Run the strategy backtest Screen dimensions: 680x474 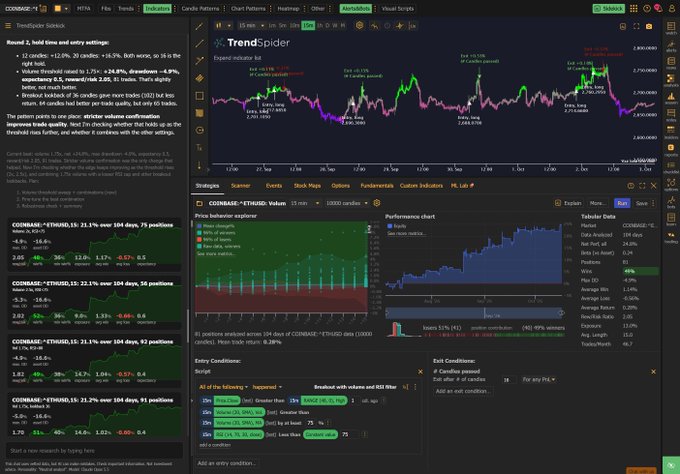[x=622, y=203]
